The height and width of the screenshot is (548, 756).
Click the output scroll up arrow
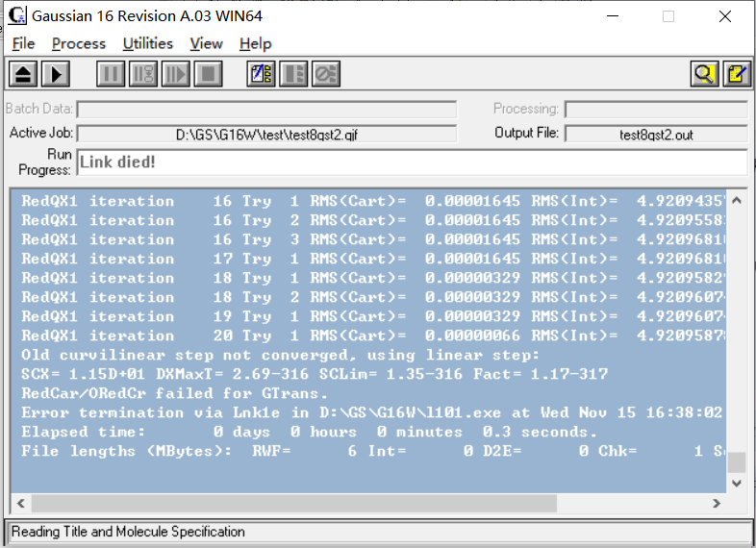[x=736, y=201]
